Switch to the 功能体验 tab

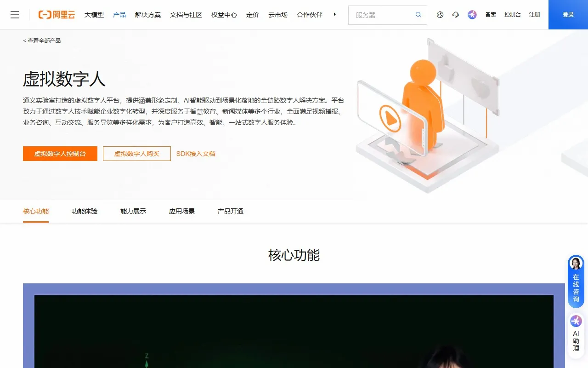84,211
